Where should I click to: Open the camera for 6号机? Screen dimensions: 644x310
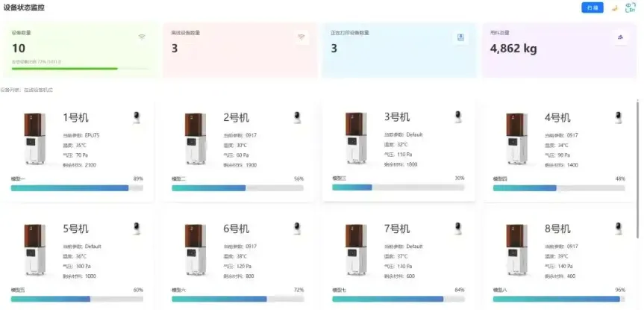297,229
